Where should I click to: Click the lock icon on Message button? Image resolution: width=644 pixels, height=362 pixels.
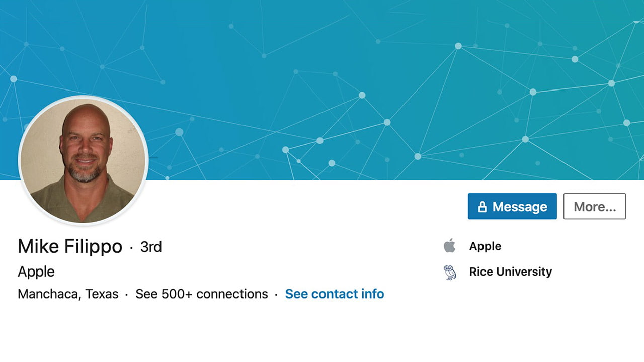coord(482,206)
